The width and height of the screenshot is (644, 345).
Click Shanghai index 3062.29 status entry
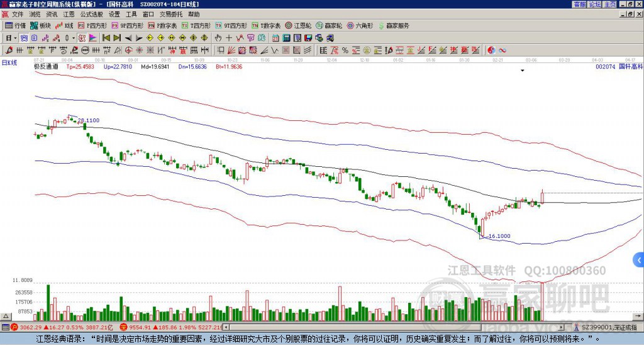click(x=62, y=327)
